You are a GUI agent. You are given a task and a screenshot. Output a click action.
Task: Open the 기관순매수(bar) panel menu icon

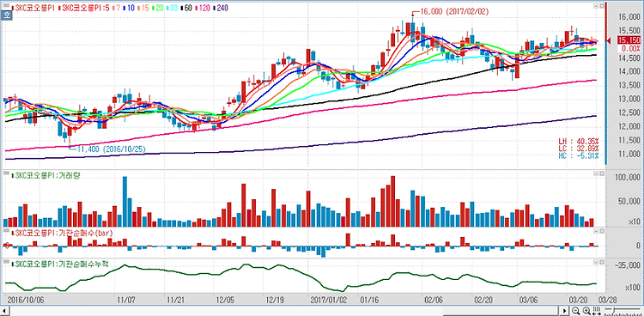pos(6,231)
